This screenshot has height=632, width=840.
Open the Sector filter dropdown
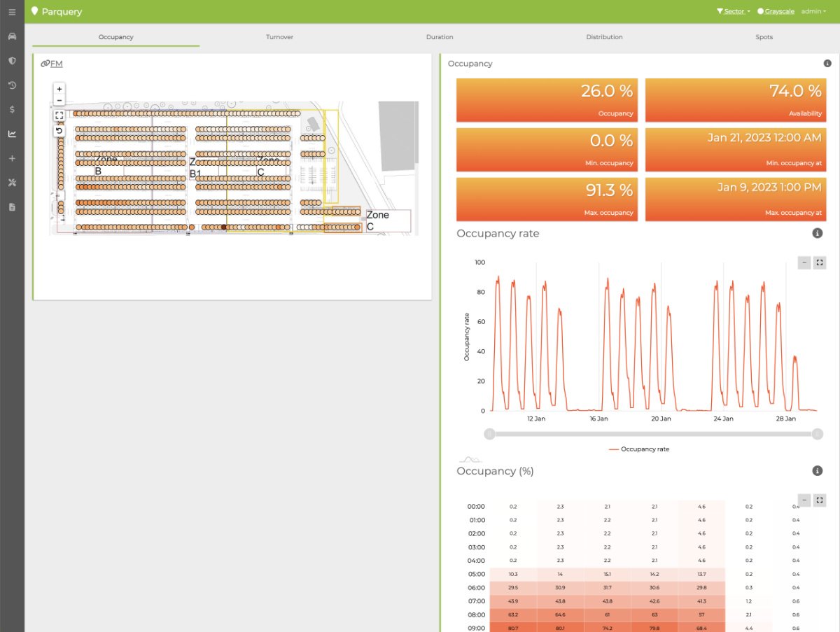click(733, 12)
